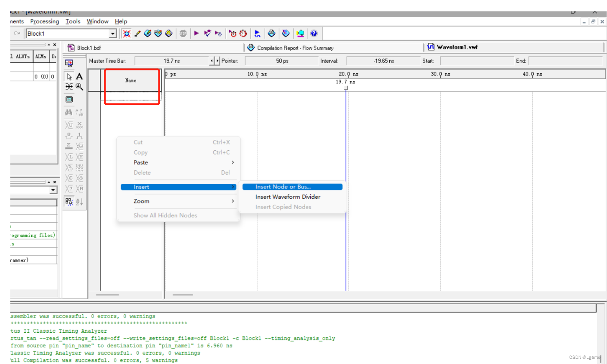Select the Selection tool in waveform toolbar

pyautogui.click(x=69, y=76)
